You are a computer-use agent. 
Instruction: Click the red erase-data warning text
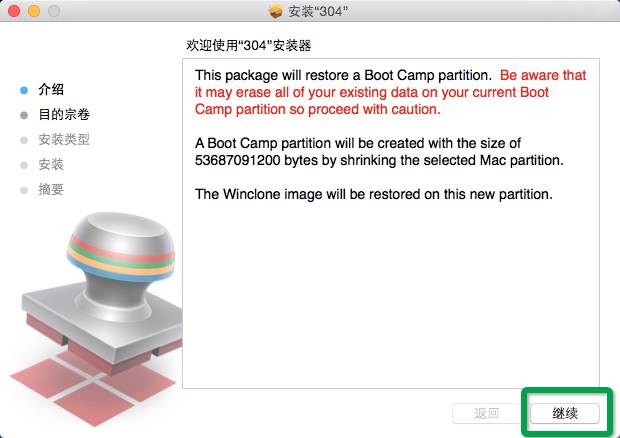pyautogui.click(x=391, y=92)
